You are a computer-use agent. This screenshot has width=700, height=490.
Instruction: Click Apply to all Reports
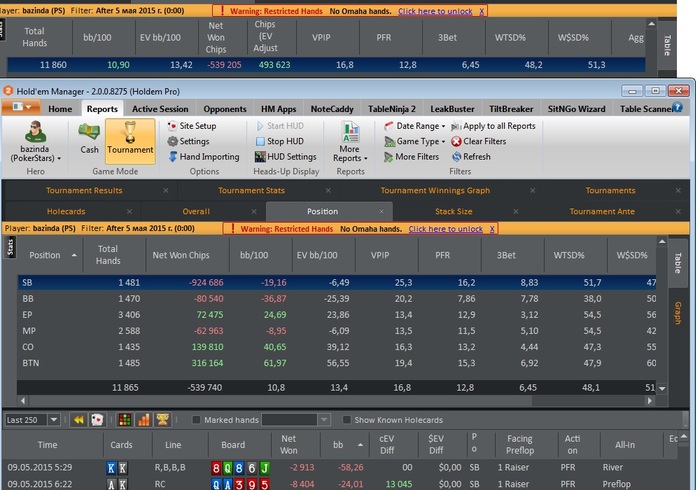tap(493, 126)
